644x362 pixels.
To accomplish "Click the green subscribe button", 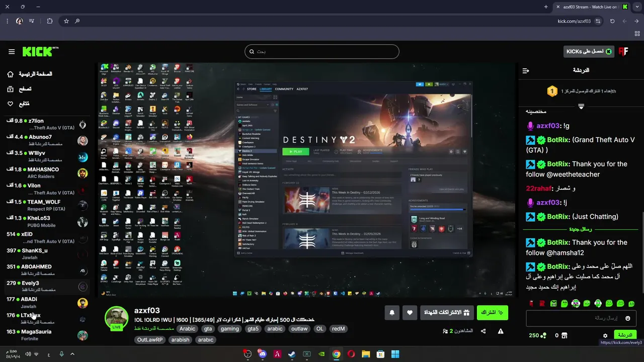I will 492,313.
